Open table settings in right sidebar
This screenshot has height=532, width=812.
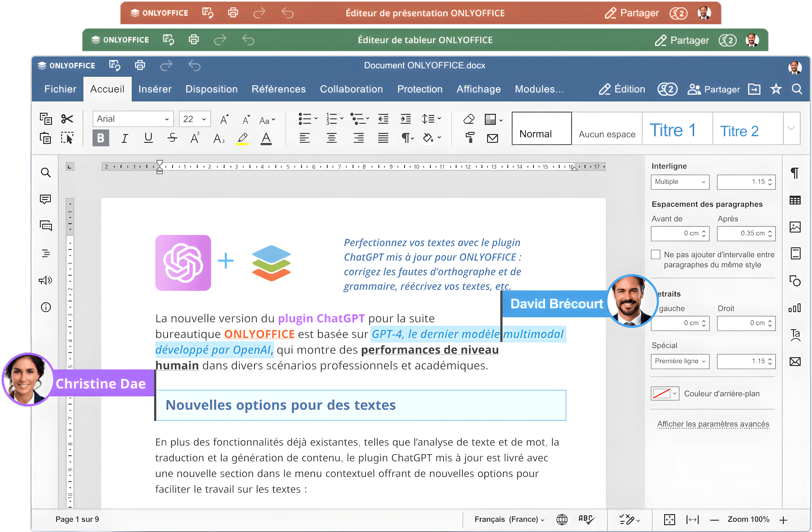[x=795, y=200]
